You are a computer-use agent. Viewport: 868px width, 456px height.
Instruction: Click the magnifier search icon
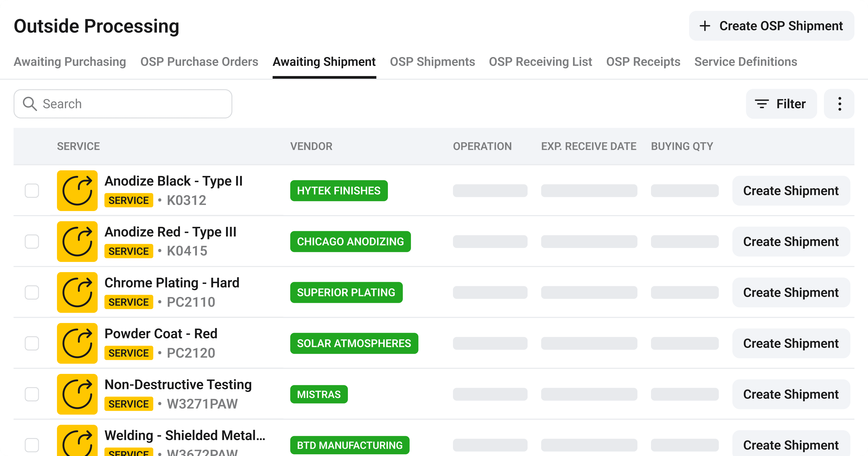[30, 104]
